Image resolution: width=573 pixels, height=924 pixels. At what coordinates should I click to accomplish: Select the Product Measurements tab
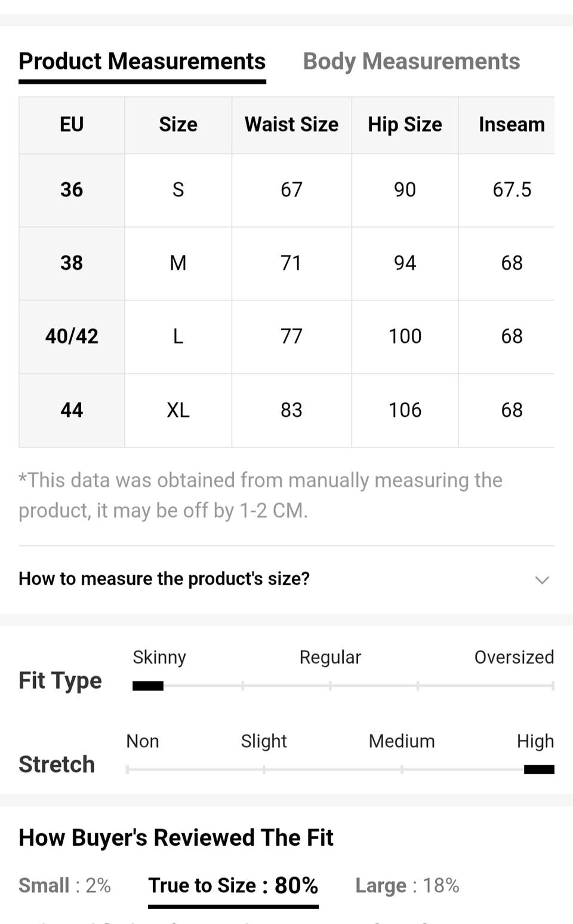click(142, 61)
